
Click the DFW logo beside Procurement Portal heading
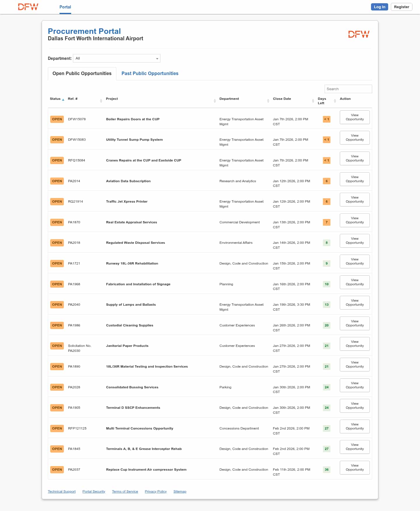click(358, 34)
